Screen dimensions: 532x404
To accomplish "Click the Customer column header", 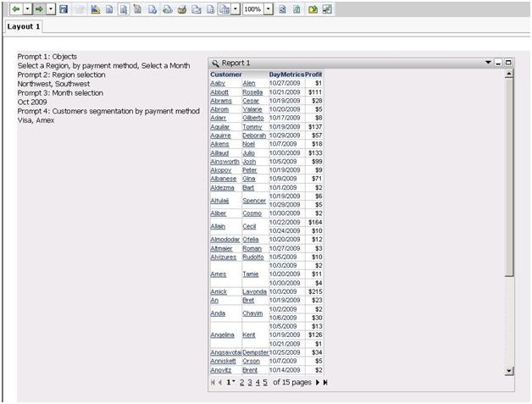I will coord(226,75).
